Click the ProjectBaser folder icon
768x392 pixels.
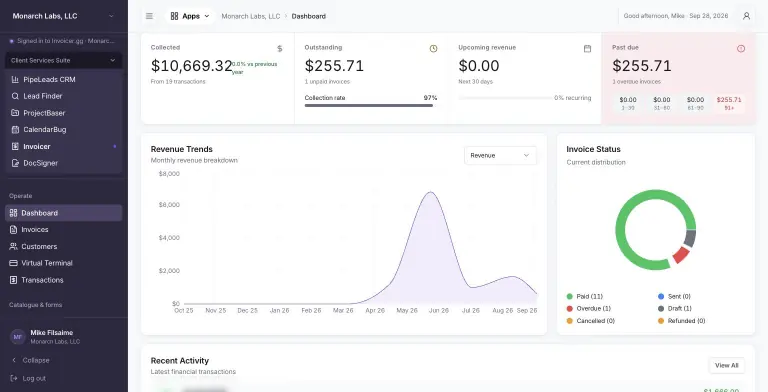pos(15,113)
